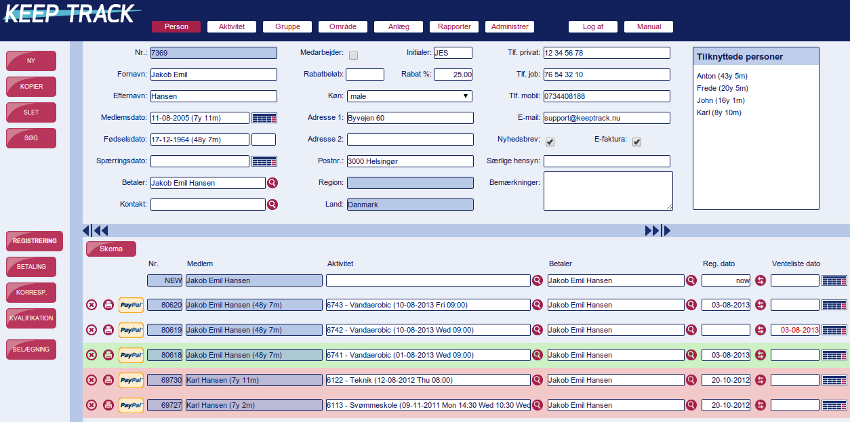
Task: Focus the E-mail input field
Action: click(607, 118)
